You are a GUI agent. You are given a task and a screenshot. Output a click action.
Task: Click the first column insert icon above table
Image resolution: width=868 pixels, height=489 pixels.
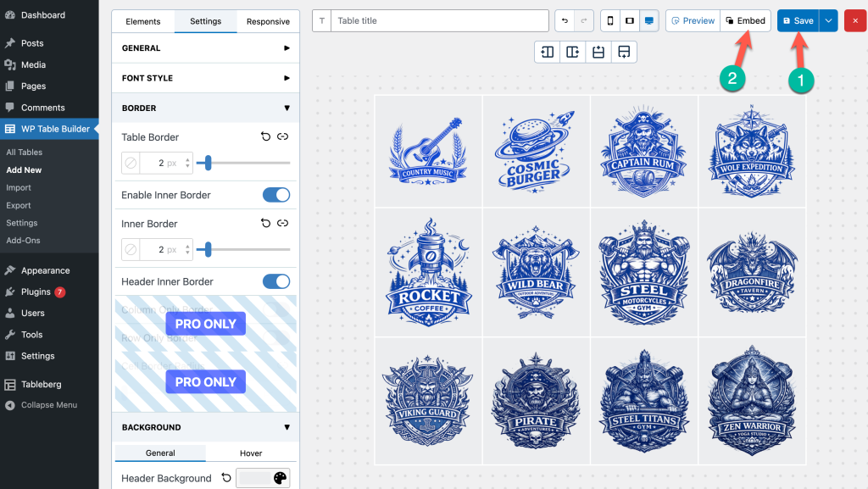(x=548, y=52)
